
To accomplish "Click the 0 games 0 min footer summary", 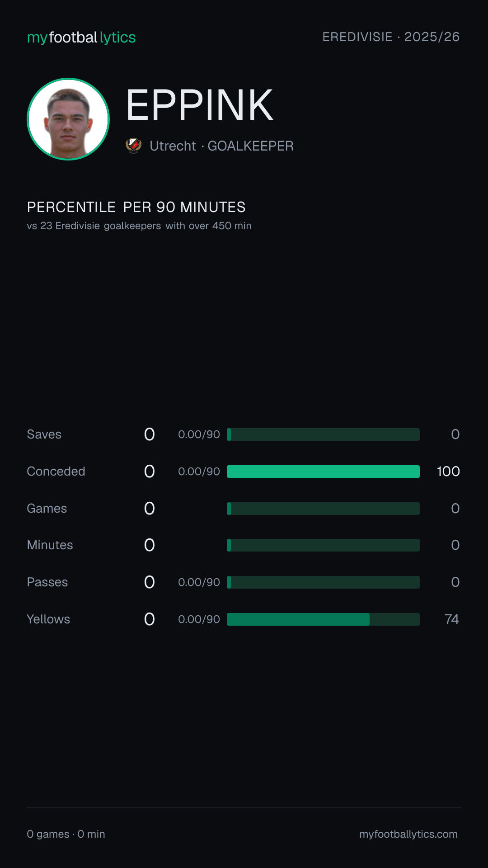I will tap(66, 834).
